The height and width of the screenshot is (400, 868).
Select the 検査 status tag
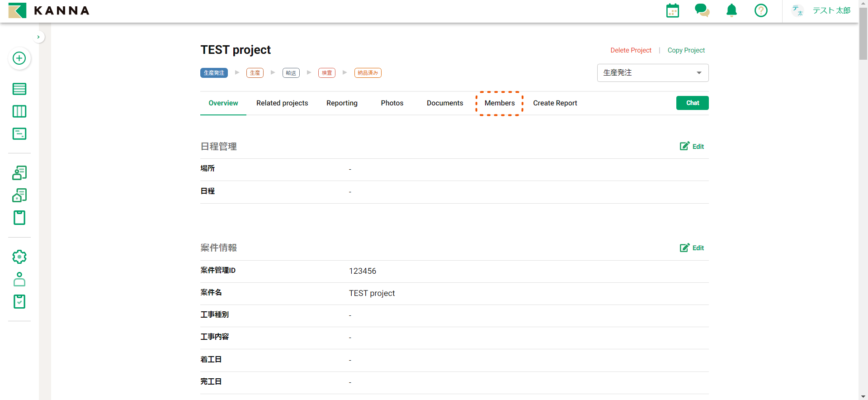[x=326, y=73]
